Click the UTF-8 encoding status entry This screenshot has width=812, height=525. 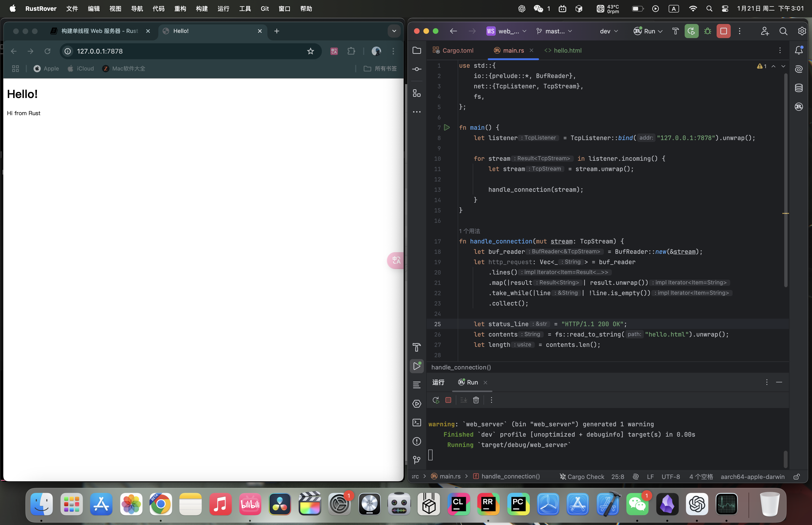coord(671,477)
